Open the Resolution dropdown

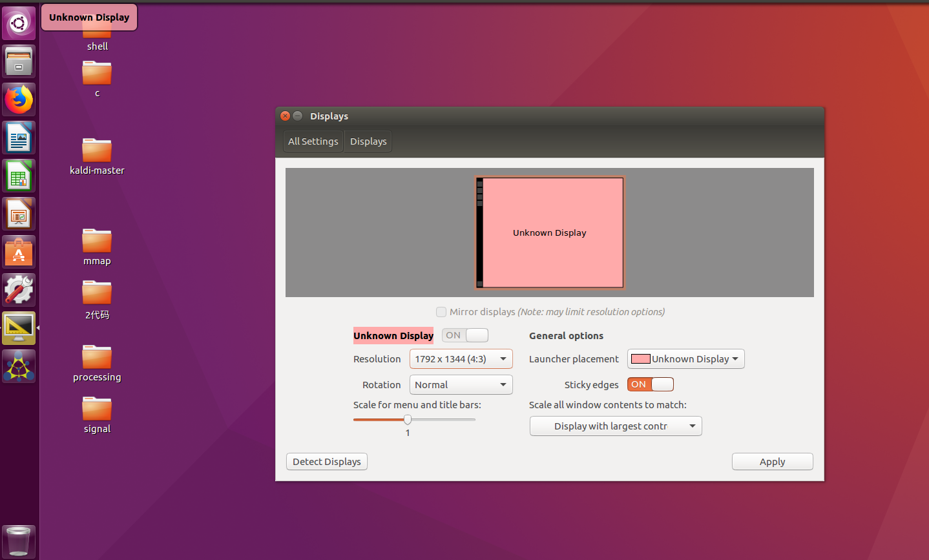[x=461, y=358]
